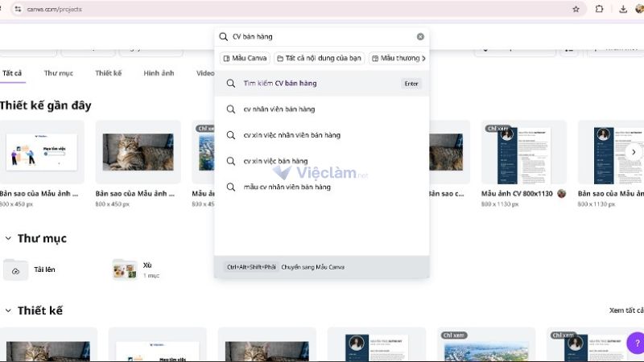The image size is (644, 362).
Task: Open the recent cat photo design thumbnail
Action: coord(138,152)
